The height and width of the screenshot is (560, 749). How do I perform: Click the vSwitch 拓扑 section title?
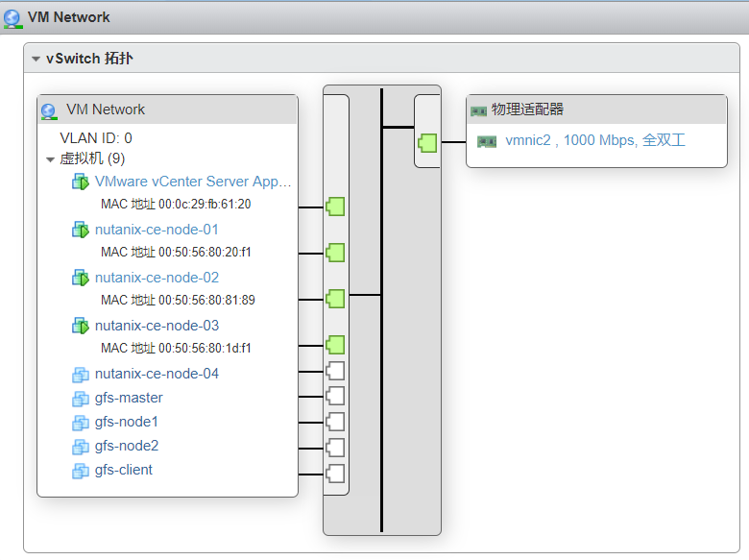tap(89, 59)
